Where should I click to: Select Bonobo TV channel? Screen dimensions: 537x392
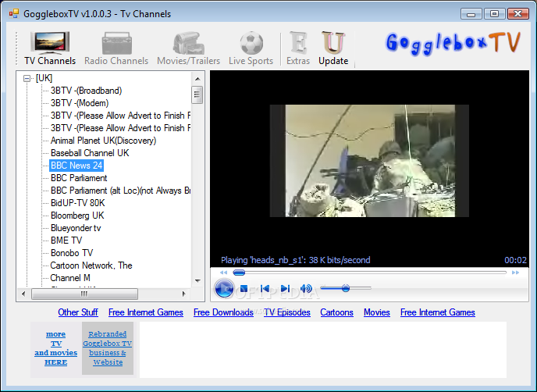[72, 253]
